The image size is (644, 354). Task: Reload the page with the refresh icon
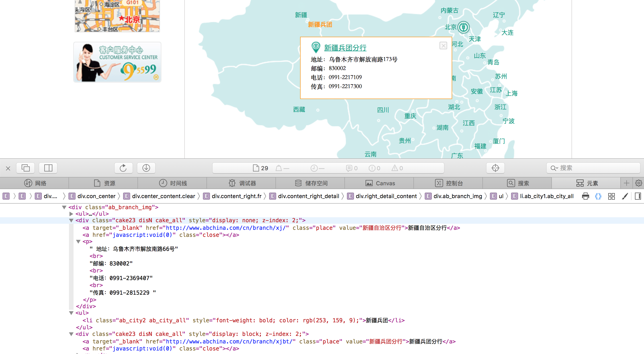pyautogui.click(x=123, y=168)
